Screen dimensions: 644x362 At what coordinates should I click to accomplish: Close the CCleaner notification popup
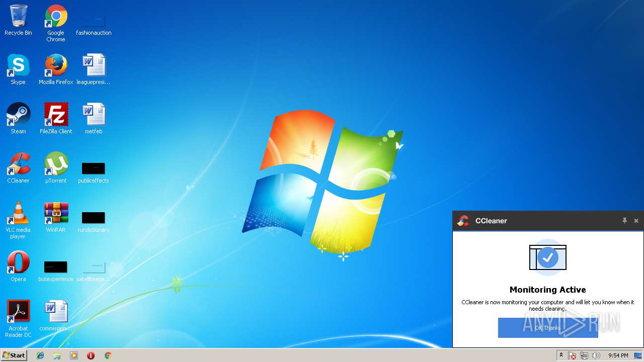636,221
